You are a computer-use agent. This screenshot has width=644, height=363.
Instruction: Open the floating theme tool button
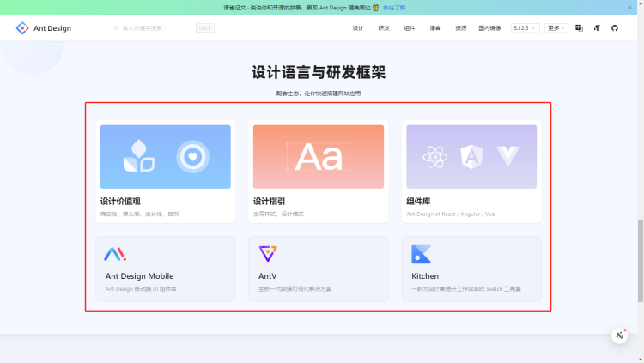pyautogui.click(x=619, y=336)
